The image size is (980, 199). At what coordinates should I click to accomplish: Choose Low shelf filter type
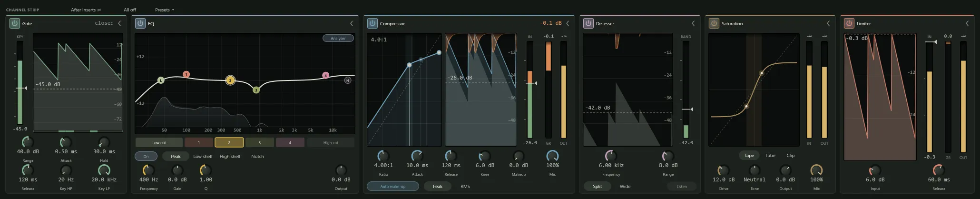tap(203, 156)
